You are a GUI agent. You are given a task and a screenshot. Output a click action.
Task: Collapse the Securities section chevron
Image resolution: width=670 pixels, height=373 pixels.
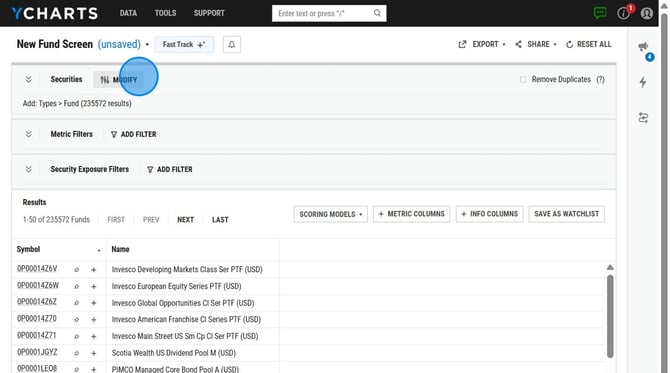[29, 79]
